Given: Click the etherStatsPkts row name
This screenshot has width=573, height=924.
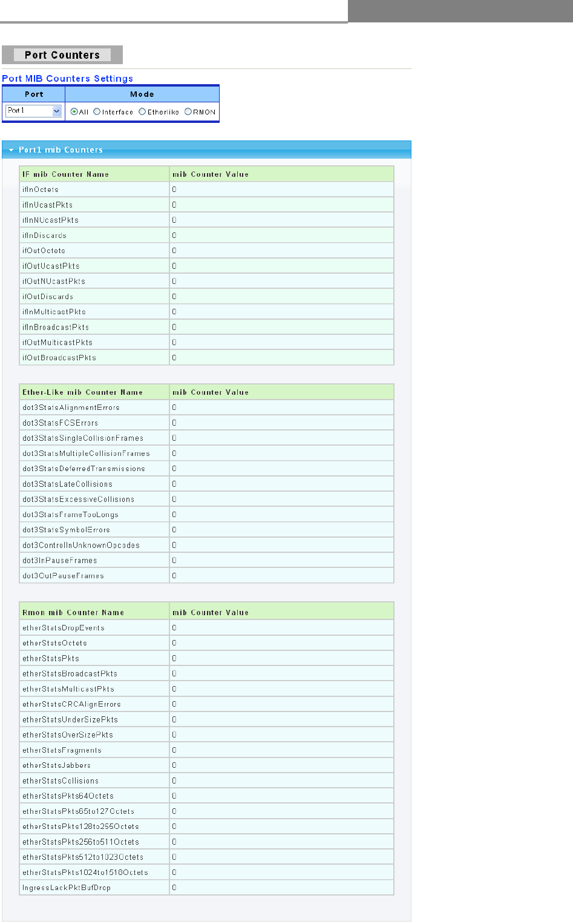Looking at the screenshot, I should click(51, 658).
